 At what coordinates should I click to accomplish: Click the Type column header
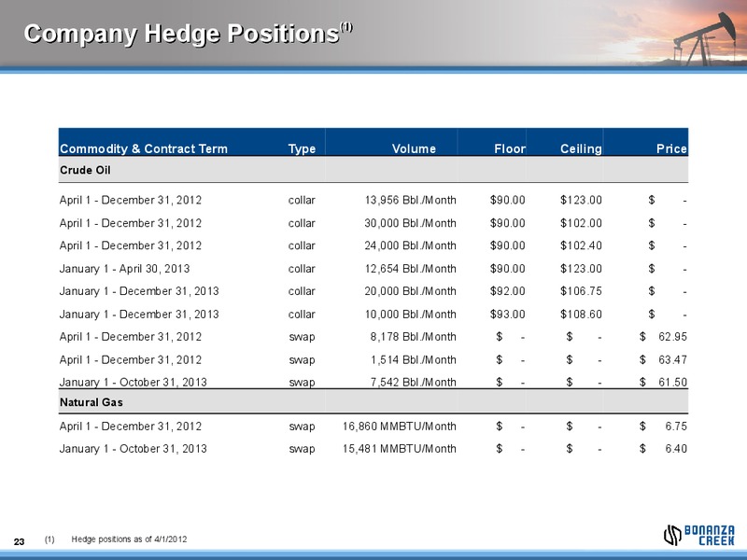[302, 148]
